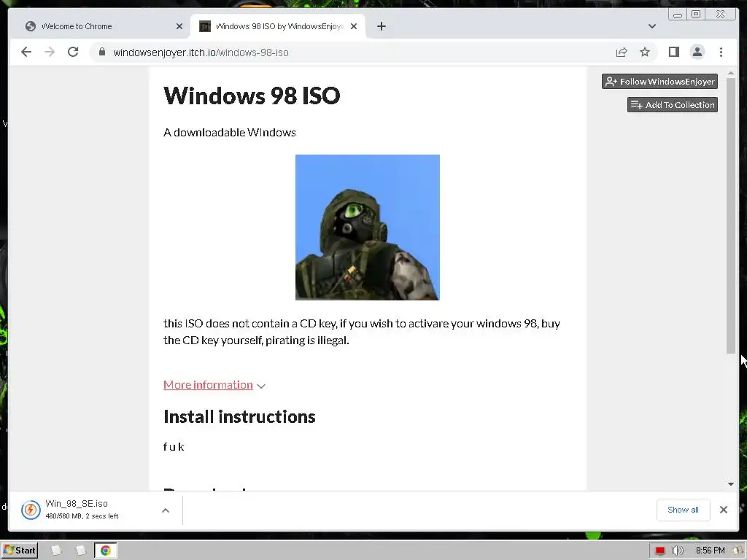Toggle the More information chevron

point(260,386)
